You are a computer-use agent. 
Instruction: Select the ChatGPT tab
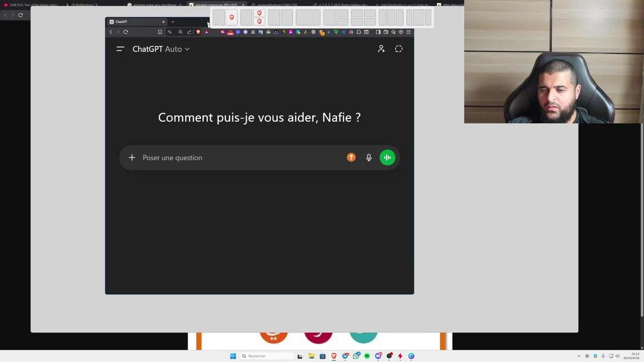click(x=136, y=22)
